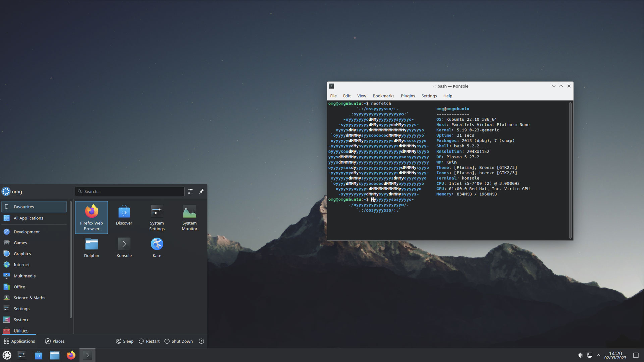
Task: Minimize the Konsole window
Action: [554, 86]
